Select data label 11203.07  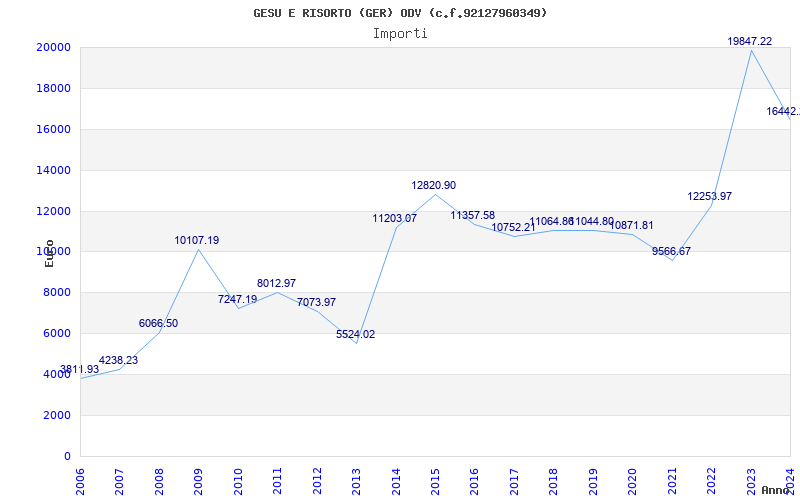395,219
